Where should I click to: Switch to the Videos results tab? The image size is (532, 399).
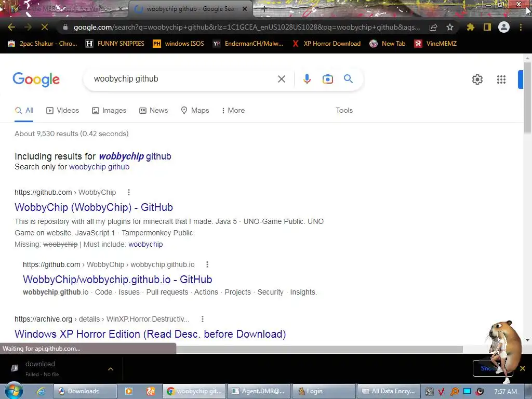[x=63, y=111]
